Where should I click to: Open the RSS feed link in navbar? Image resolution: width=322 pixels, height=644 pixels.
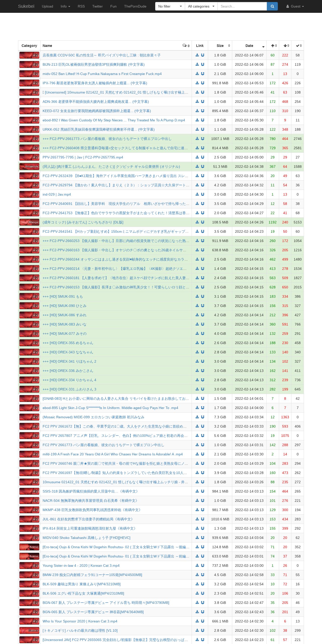(81, 6)
